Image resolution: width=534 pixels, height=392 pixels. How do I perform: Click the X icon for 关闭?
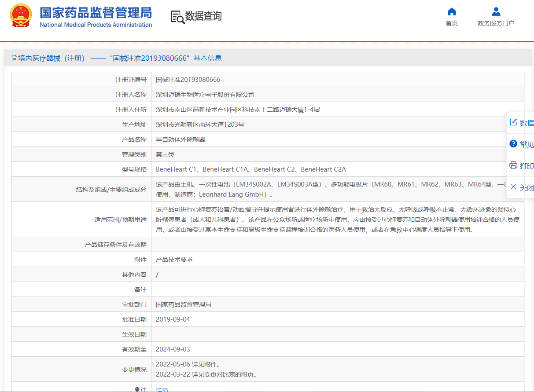(513, 187)
